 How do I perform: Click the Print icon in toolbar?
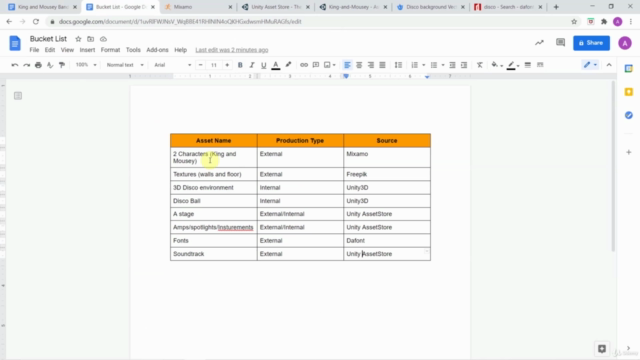coord(38,65)
